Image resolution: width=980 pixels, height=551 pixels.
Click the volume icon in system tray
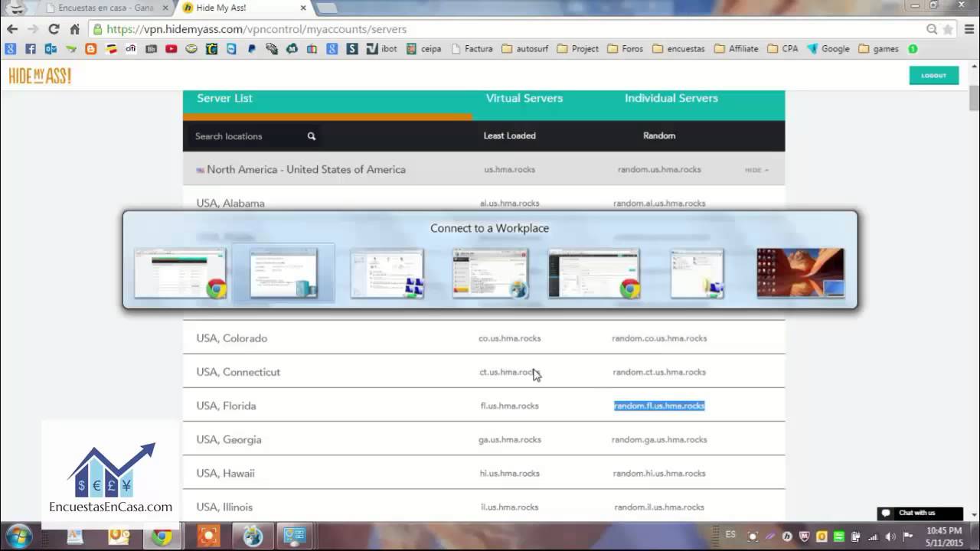890,536
